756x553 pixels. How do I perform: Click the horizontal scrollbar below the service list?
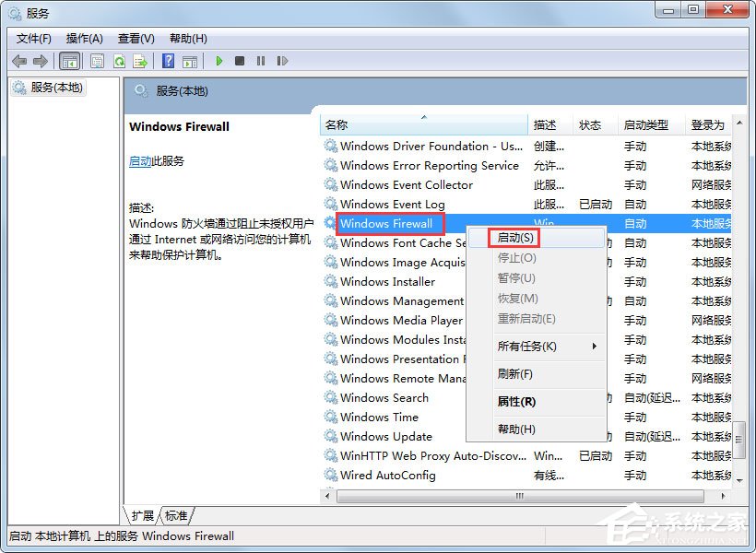point(516,497)
